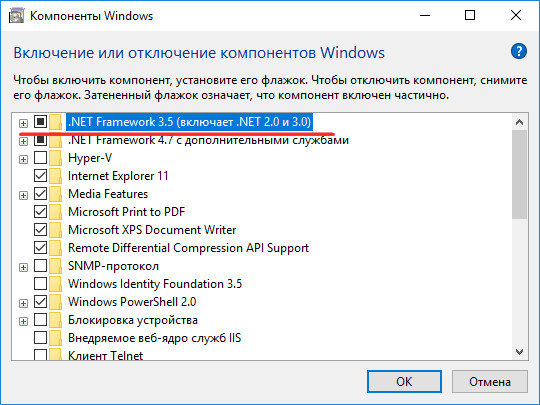540x405 pixels.
Task: Click the Отмена button
Action: click(489, 381)
